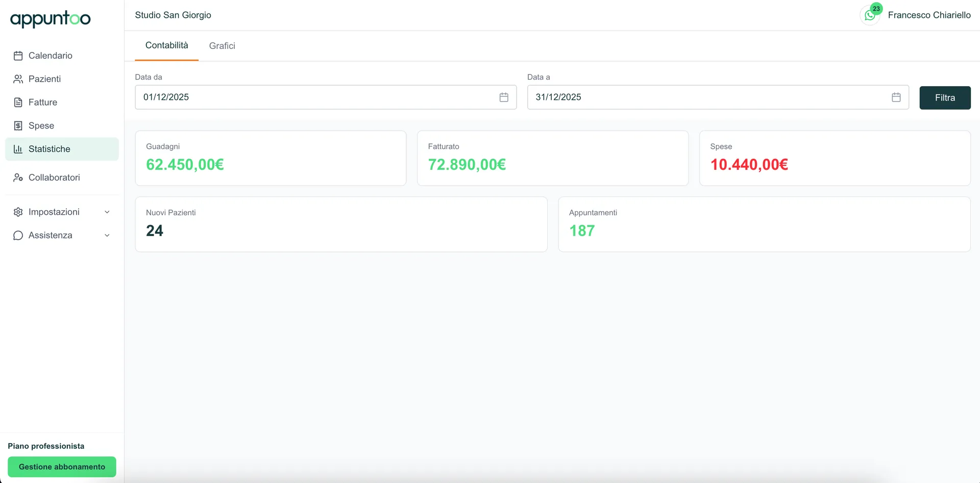Screen dimensions: 980x483
Task: Open the 'Data da' calendar picker
Action: [504, 97]
